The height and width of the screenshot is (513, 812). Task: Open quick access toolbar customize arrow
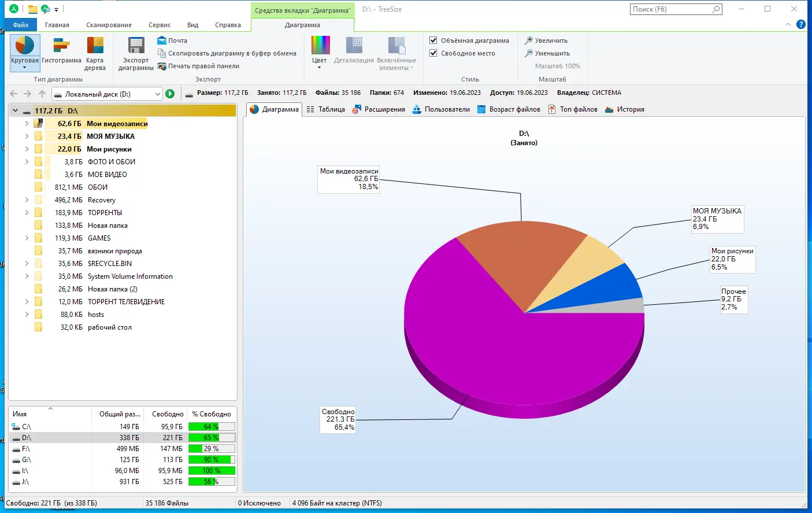tap(56, 9)
